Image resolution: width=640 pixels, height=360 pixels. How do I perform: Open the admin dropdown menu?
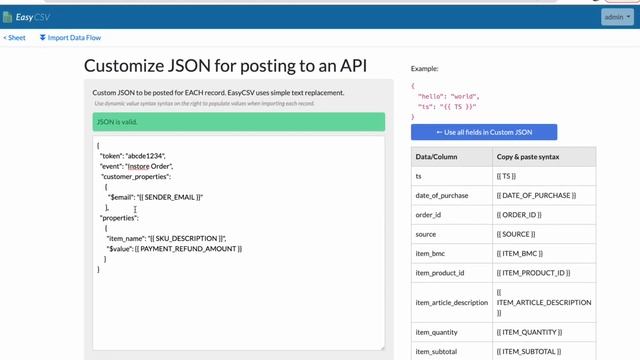coord(617,17)
